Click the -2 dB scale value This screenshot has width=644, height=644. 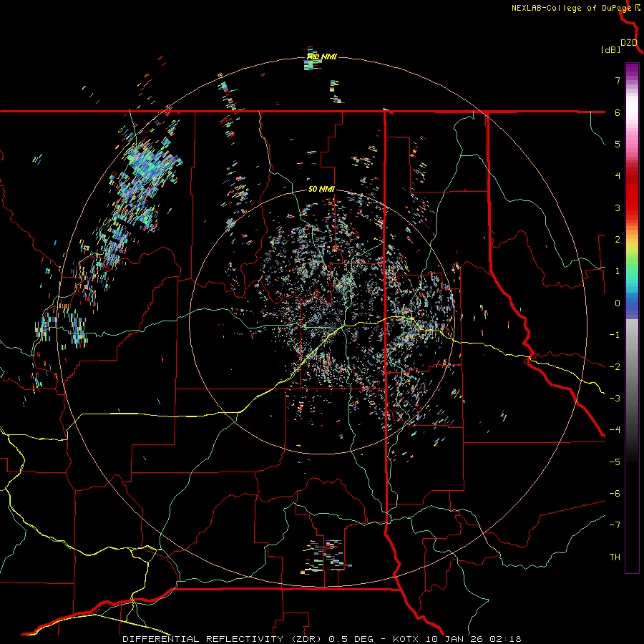(x=615, y=367)
